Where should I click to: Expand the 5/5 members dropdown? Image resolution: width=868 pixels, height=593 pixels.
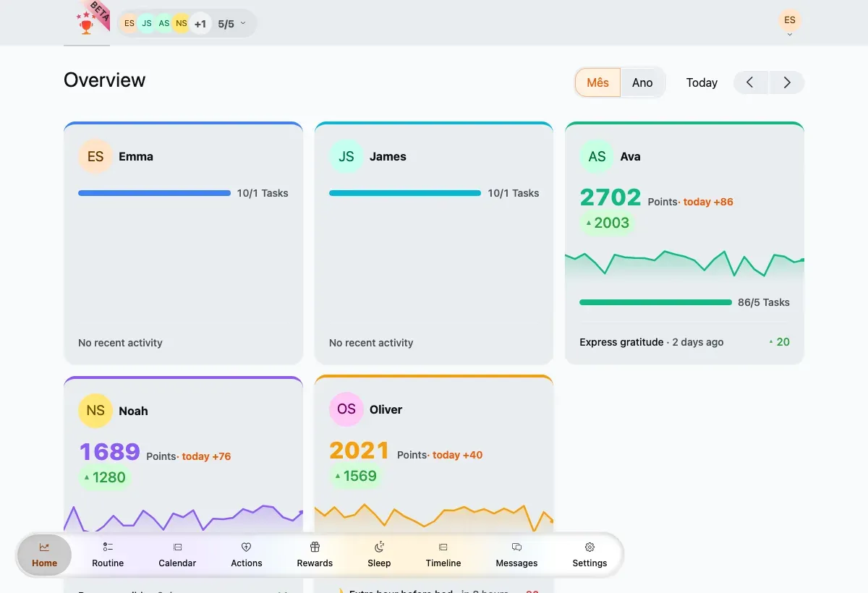pyautogui.click(x=232, y=24)
